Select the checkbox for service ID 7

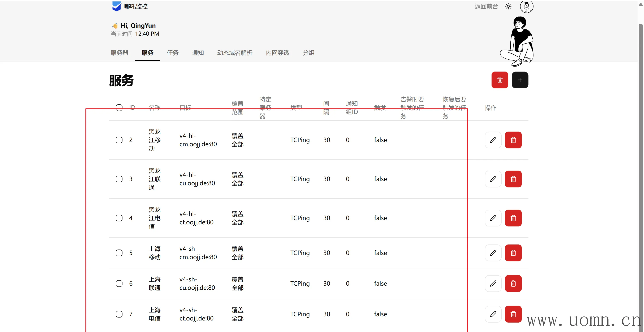[119, 314]
